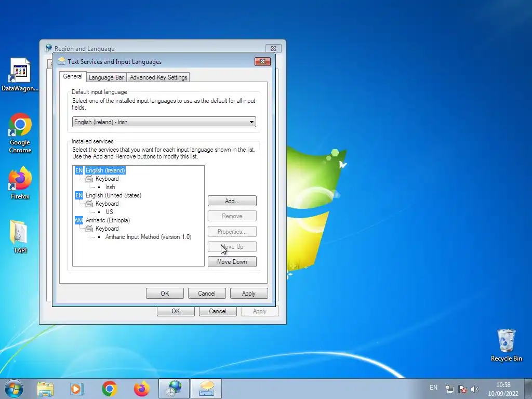Close the Text Services and Input Languages dialog
Screen dimensions: 532x399
[262, 61]
